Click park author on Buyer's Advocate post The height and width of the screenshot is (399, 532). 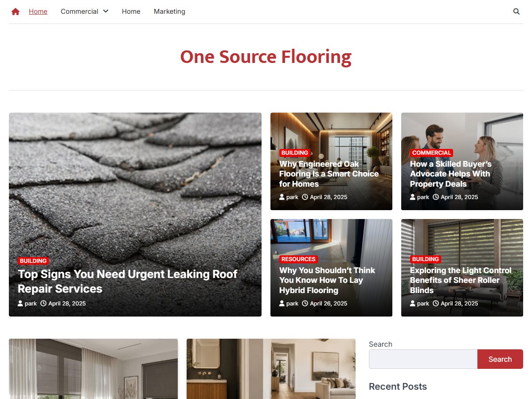click(x=423, y=197)
